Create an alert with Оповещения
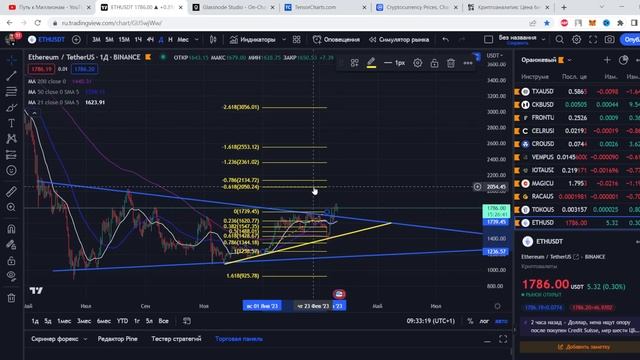Viewport: 640px width, 360px height. tap(336, 40)
